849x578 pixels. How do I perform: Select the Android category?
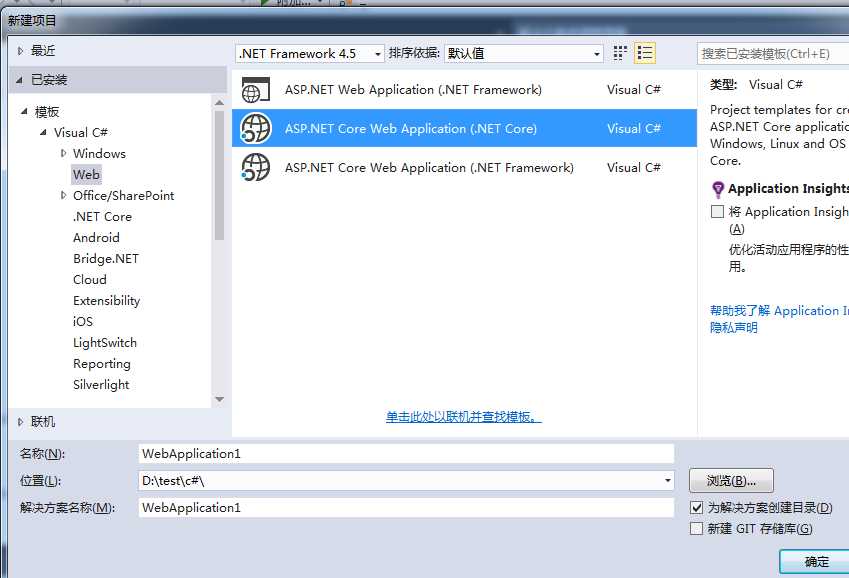click(96, 237)
